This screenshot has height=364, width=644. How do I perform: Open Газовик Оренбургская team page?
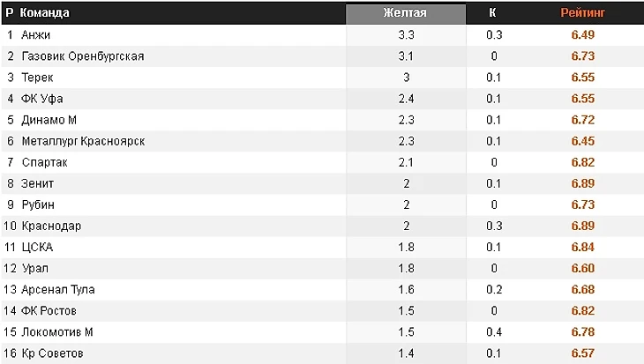pyautogui.click(x=82, y=56)
